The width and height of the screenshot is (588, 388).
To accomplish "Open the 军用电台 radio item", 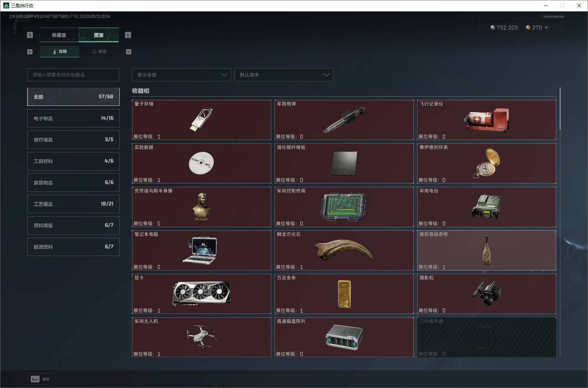I will 487,207.
